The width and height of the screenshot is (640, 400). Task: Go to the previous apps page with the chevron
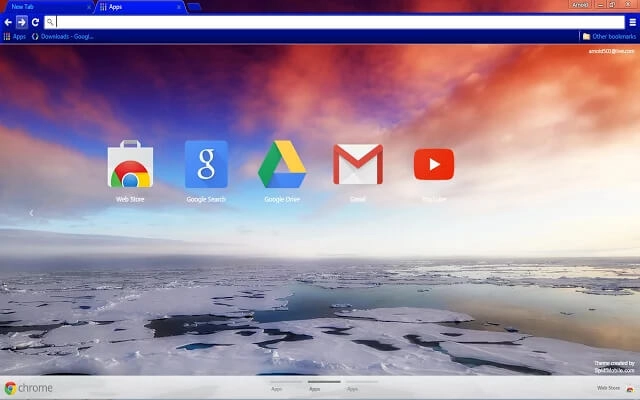click(31, 213)
